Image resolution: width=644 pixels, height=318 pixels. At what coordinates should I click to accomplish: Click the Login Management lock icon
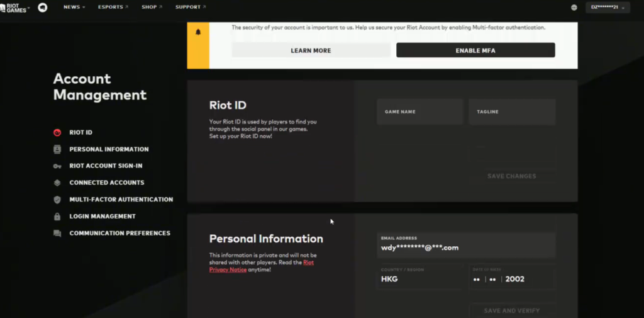57,217
